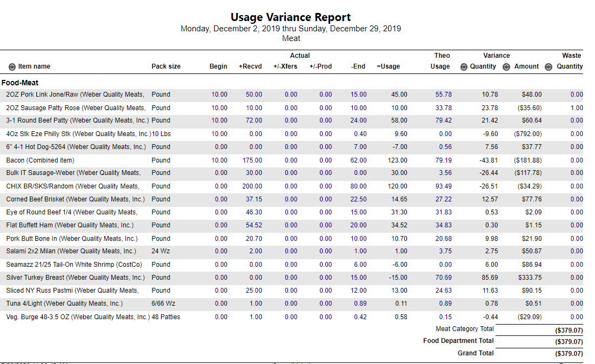This screenshot has height=364, width=595.
Task: Select the Seamazz Tail-On White Shrimp row name
Action: click(74, 265)
